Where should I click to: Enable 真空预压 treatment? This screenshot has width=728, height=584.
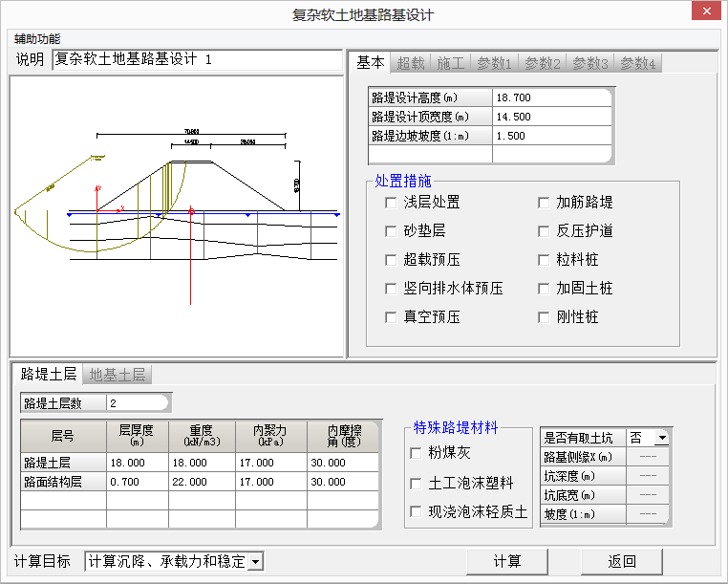point(390,317)
